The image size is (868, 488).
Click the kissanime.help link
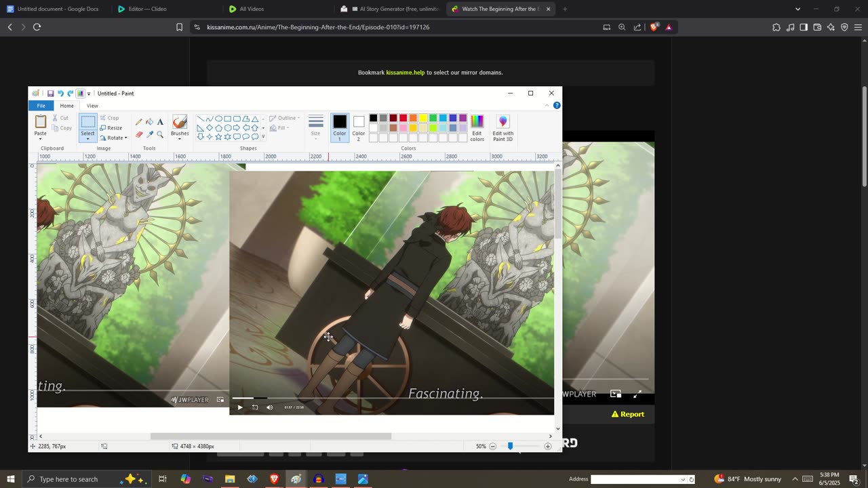(406, 73)
